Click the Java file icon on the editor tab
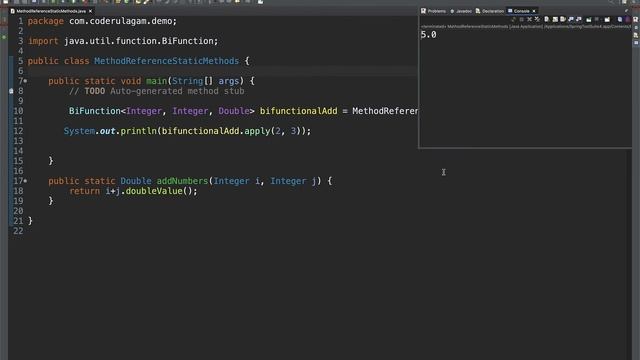 [x=13, y=11]
